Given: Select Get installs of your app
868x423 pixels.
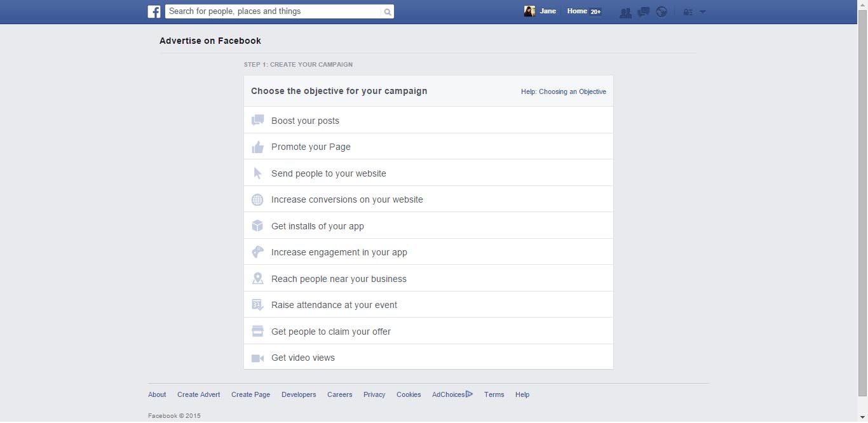Looking at the screenshot, I should [428, 225].
